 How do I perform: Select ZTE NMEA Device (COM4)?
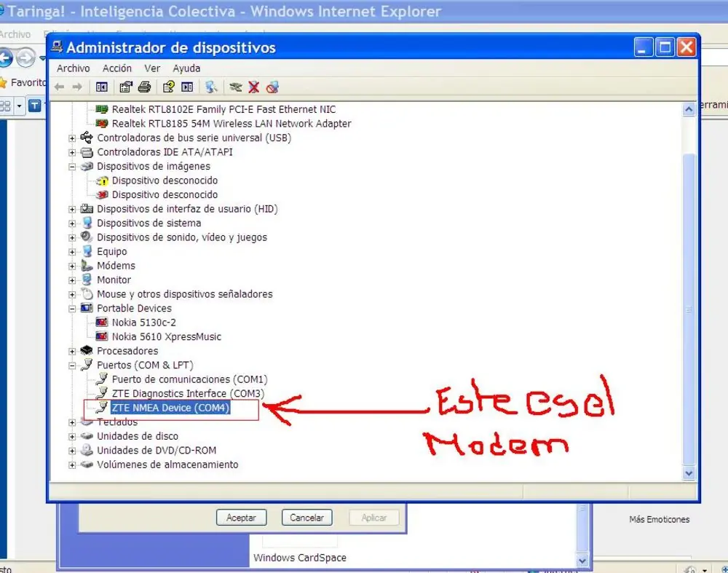tap(170, 408)
